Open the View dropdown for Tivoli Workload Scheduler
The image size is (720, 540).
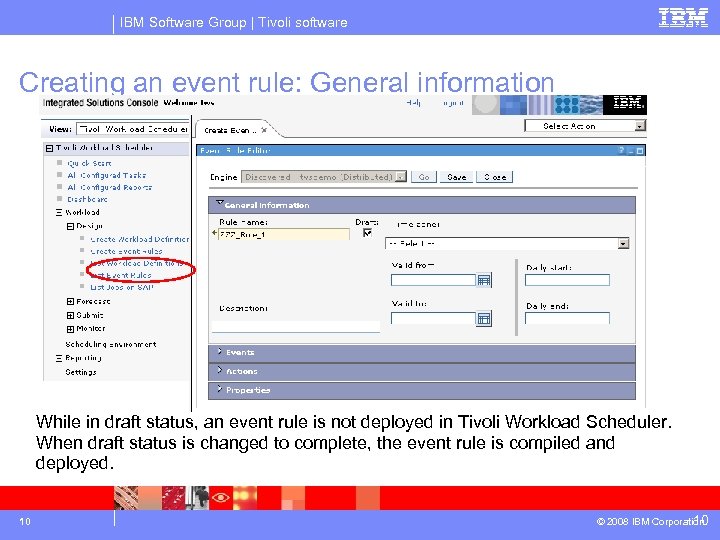pyautogui.click(x=132, y=129)
